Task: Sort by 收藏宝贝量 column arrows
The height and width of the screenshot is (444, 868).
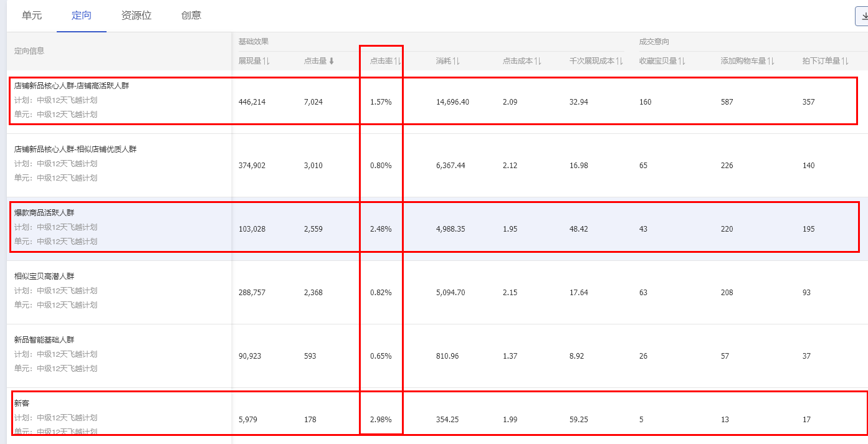Action: click(x=682, y=61)
